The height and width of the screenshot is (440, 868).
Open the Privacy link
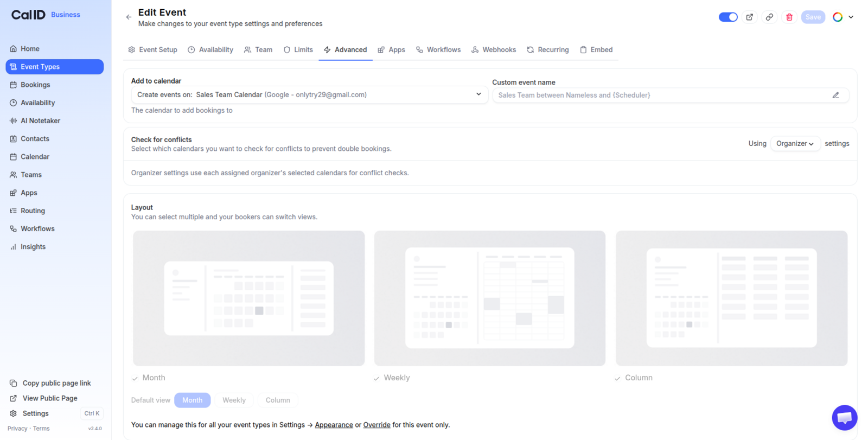tap(17, 429)
